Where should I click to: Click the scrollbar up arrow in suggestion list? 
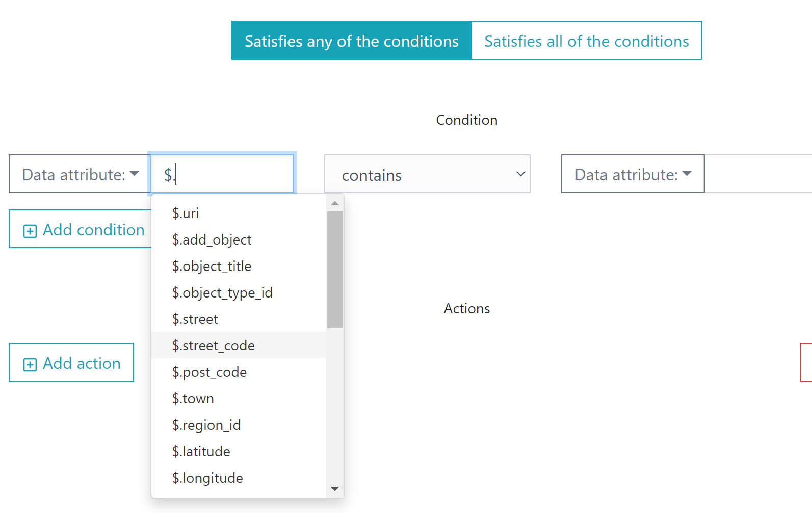335,203
